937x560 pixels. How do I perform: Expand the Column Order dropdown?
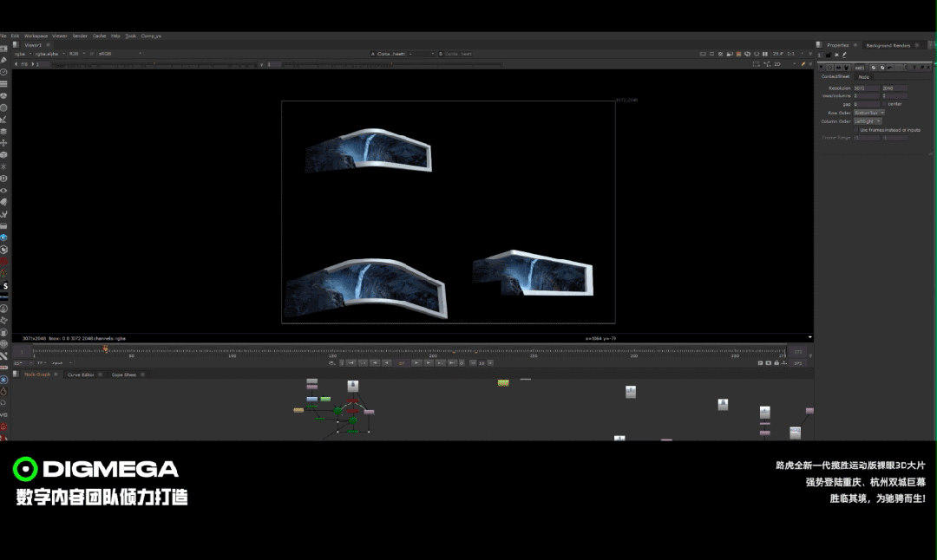coord(868,121)
